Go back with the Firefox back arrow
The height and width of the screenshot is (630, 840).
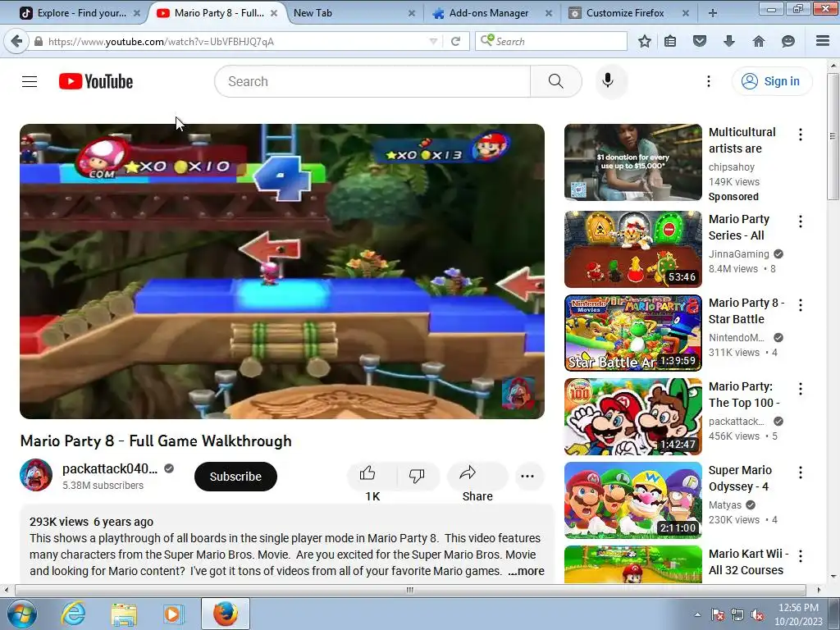(x=16, y=41)
